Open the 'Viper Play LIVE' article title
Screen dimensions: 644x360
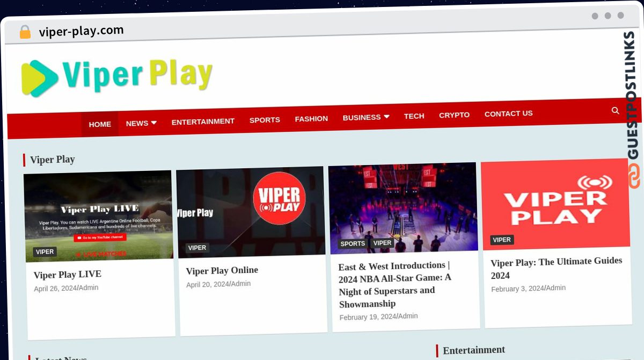point(68,275)
